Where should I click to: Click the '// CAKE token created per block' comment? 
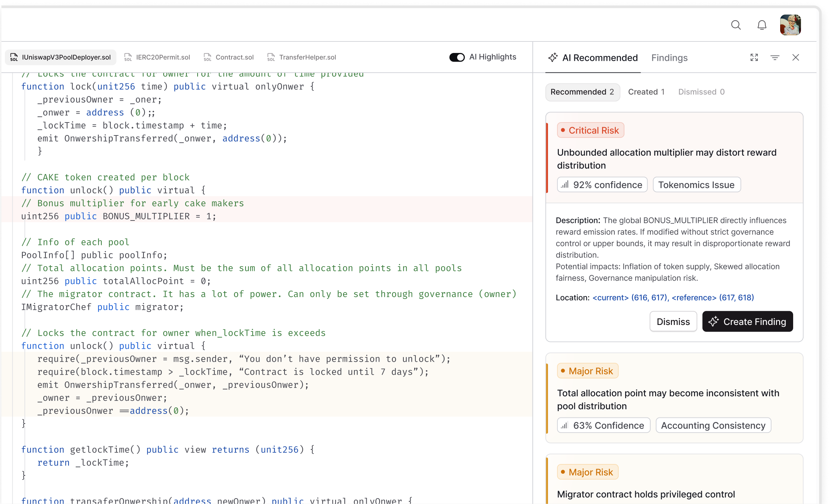pos(105,177)
